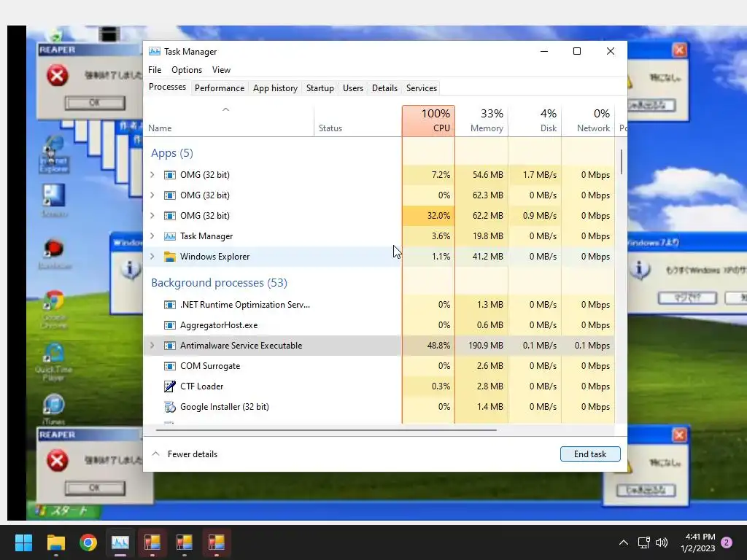The height and width of the screenshot is (560, 747).
Task: Click the first OMG (32 bit) process icon
Action: 169,175
